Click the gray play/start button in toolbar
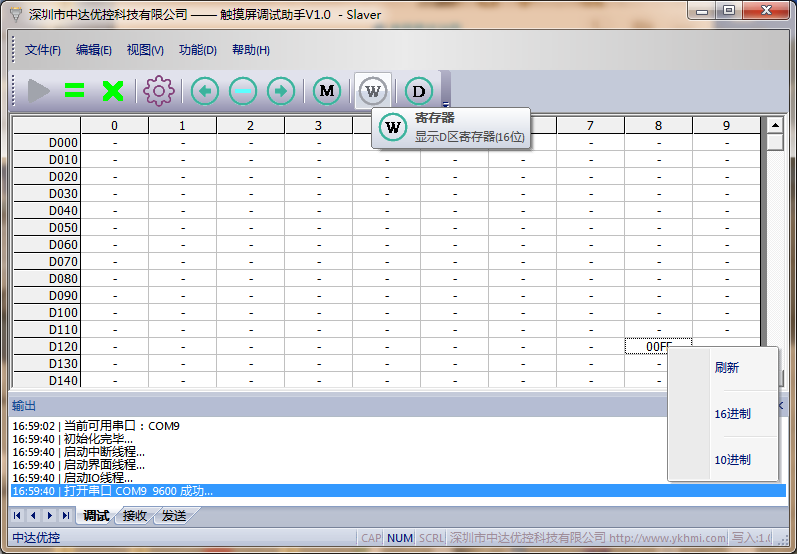Image resolution: width=797 pixels, height=554 pixels. tap(38, 92)
